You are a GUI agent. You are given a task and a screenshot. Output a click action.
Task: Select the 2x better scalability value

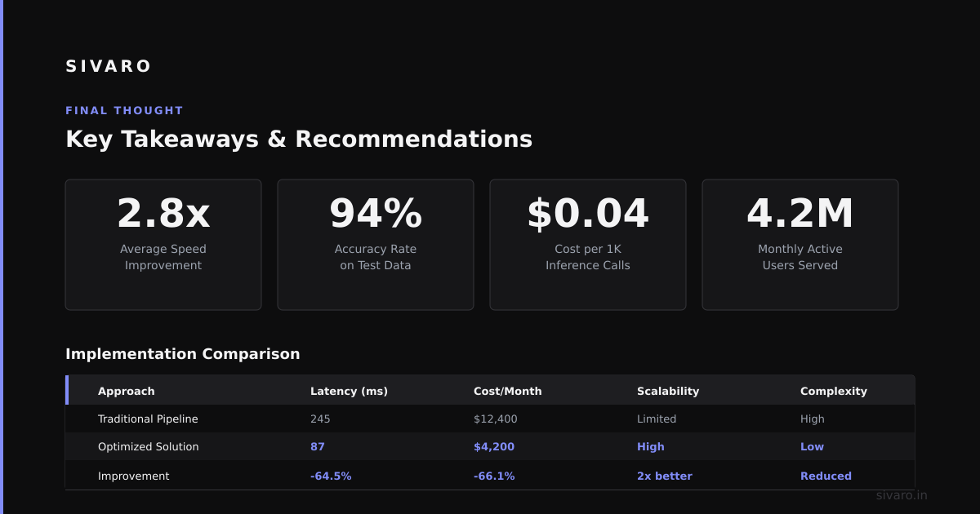(x=665, y=476)
